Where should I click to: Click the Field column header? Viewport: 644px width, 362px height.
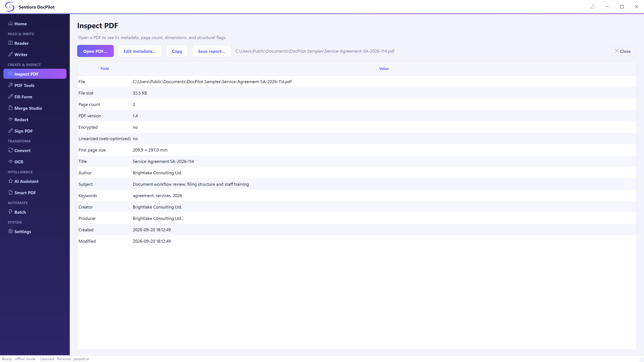[104, 68]
